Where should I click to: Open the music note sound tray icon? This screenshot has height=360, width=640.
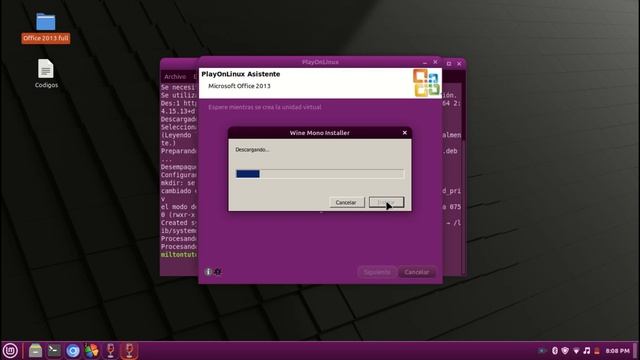click(x=587, y=351)
